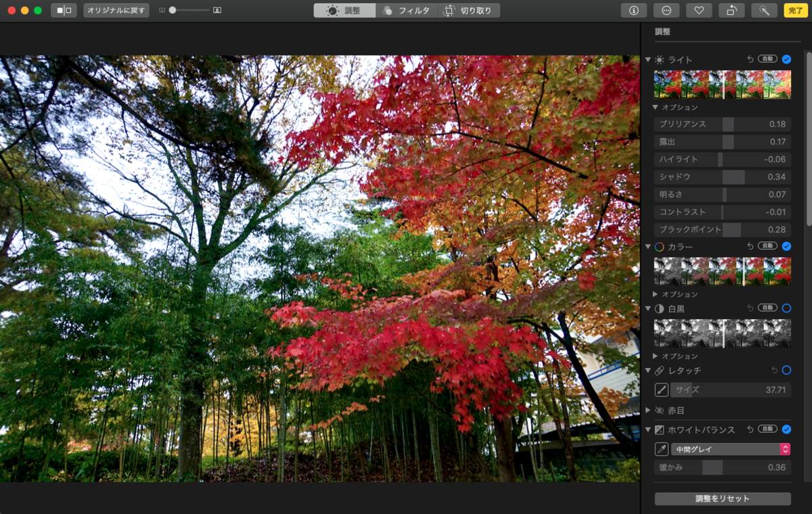Rotate the photo

click(731, 10)
